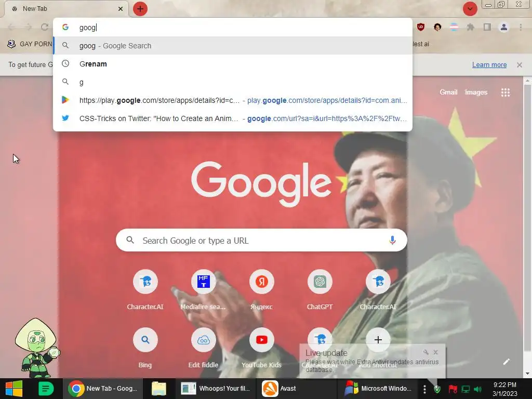Open the clock showing 9:22 PM
This screenshot has width=532, height=399.
(505, 389)
